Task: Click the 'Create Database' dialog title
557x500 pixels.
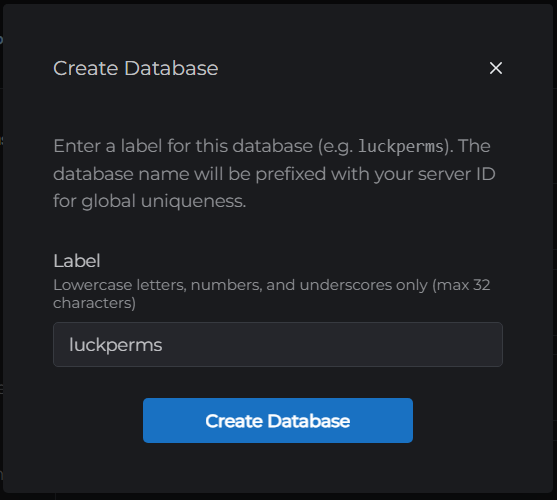Action: pyautogui.click(x=136, y=68)
